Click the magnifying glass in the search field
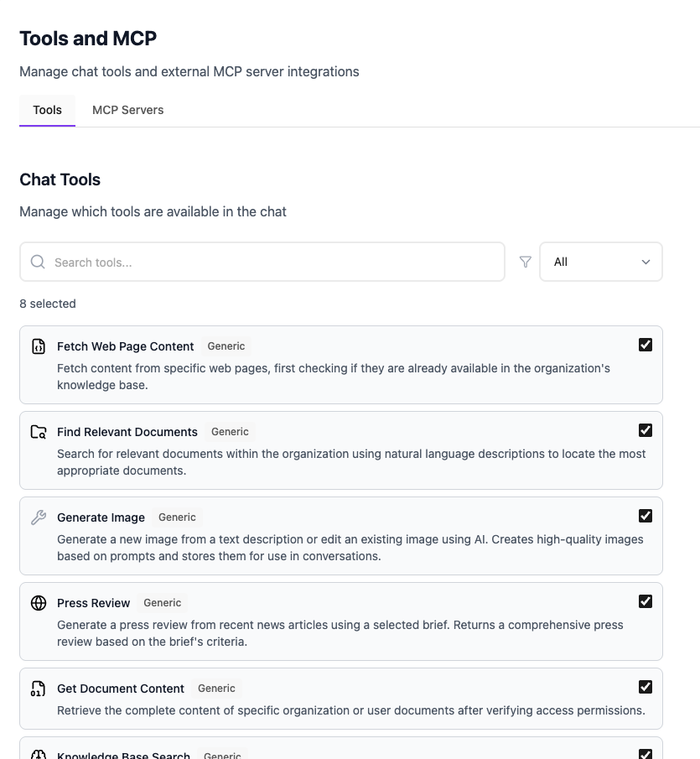700x759 pixels. [38, 262]
